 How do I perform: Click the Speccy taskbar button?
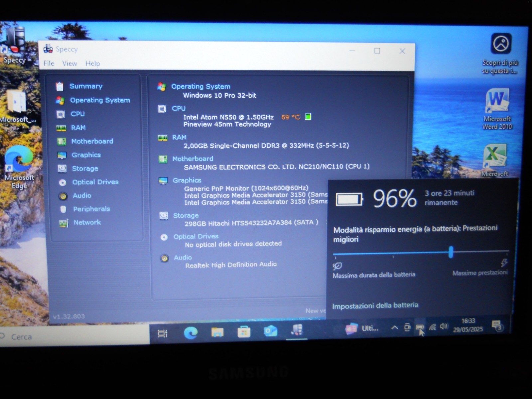click(297, 330)
